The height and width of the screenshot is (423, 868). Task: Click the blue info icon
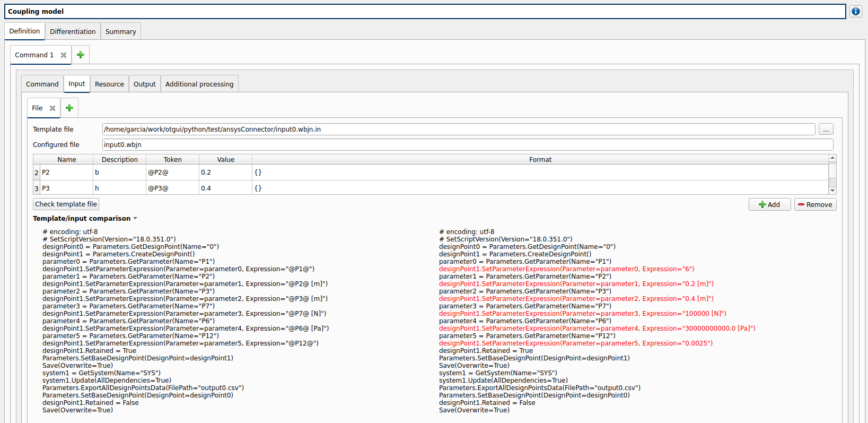coord(855,11)
